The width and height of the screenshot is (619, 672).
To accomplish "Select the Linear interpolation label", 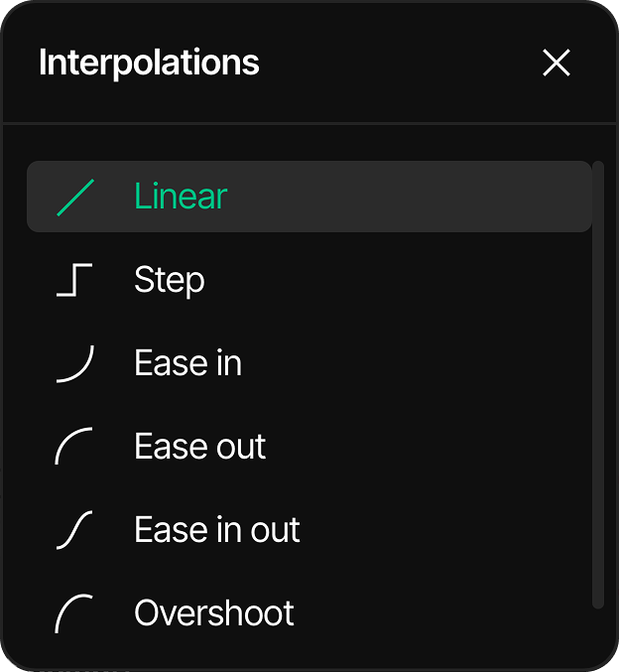I will (x=181, y=196).
